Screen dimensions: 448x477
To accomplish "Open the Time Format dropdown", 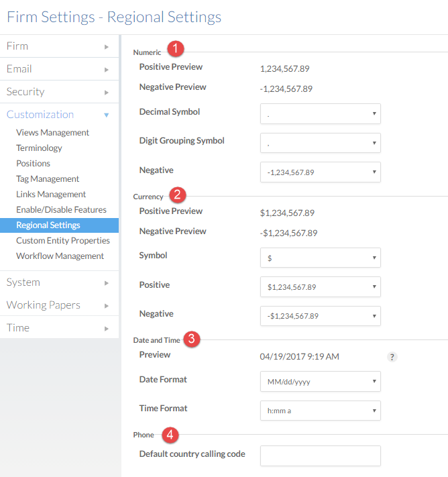I will pyautogui.click(x=320, y=410).
